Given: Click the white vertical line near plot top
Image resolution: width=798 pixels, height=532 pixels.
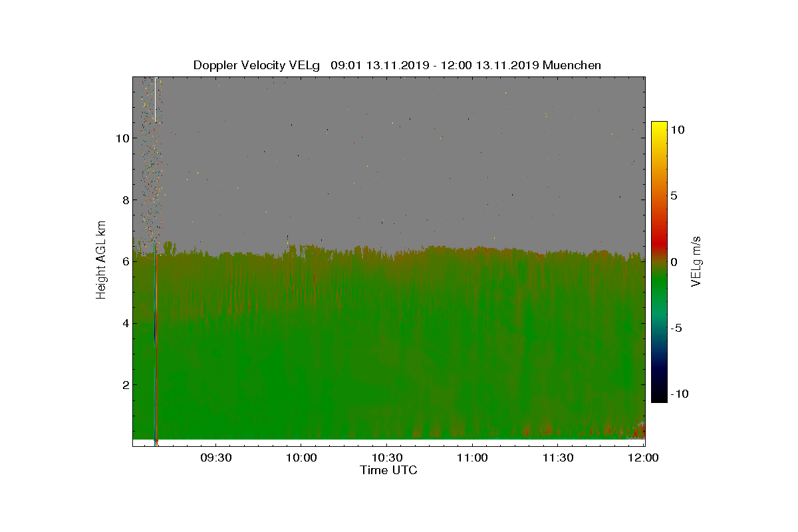Looking at the screenshot, I should (155, 99).
